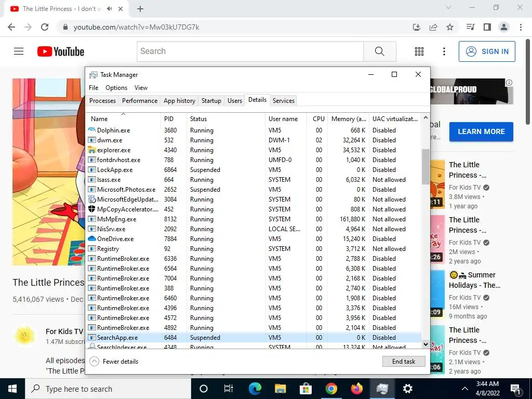This screenshot has height=399, width=532.
Task: Open the Summer Holidays video link
Action: (x=474, y=280)
